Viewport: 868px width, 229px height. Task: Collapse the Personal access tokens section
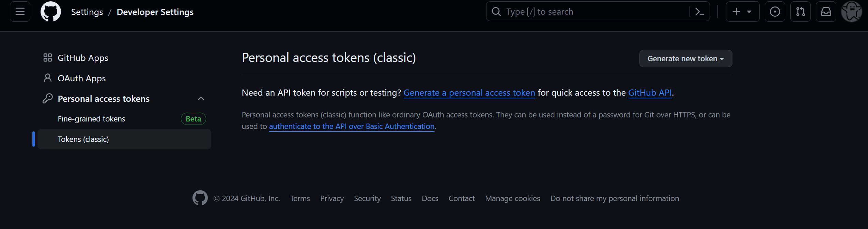[201, 98]
